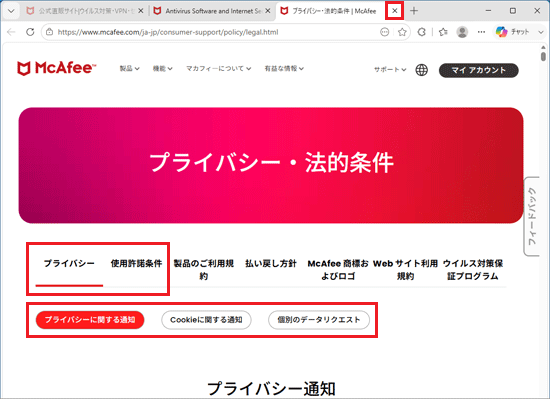
Task: Open the tab list chevron
Action: [x=11, y=11]
